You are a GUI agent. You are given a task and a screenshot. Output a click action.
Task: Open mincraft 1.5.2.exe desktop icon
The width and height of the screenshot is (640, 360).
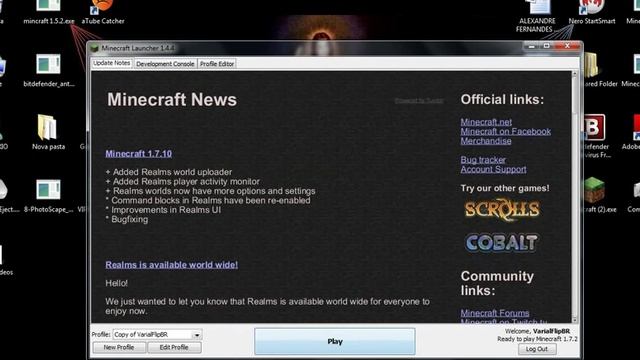49,12
